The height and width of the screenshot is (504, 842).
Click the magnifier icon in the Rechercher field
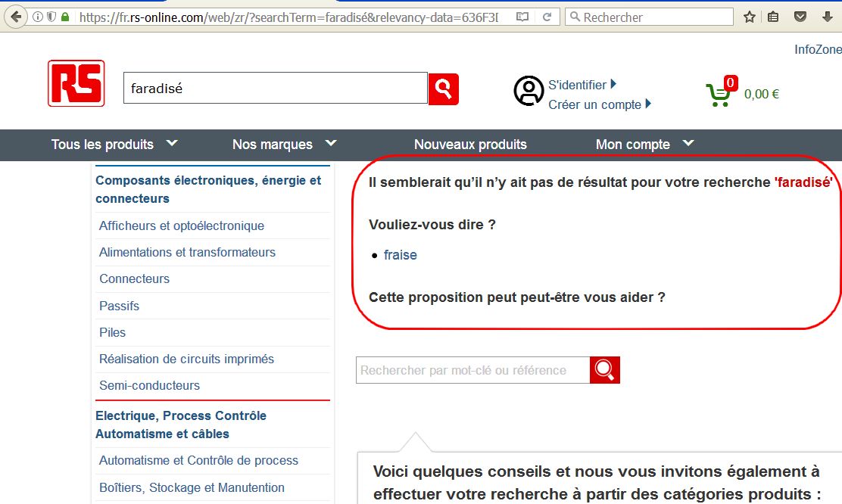coord(575,17)
